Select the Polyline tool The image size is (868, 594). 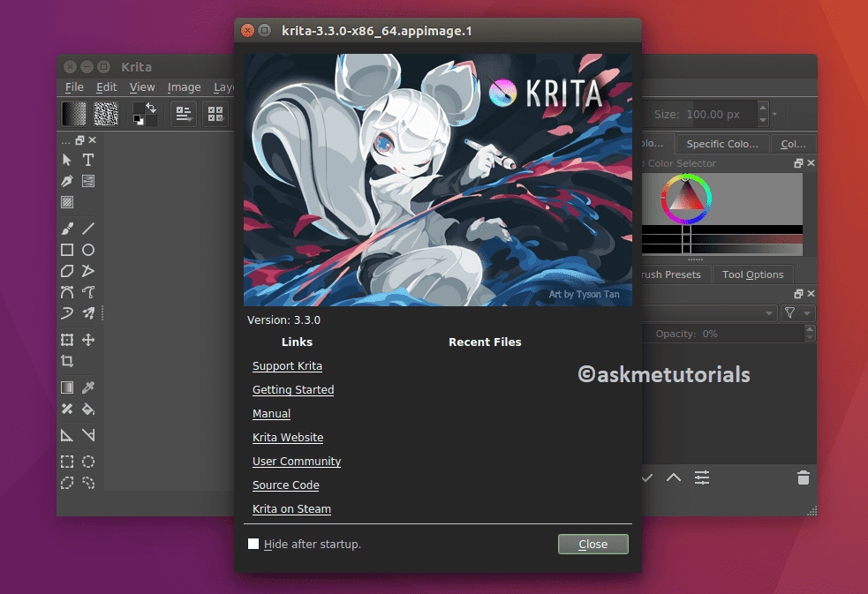pos(88,270)
